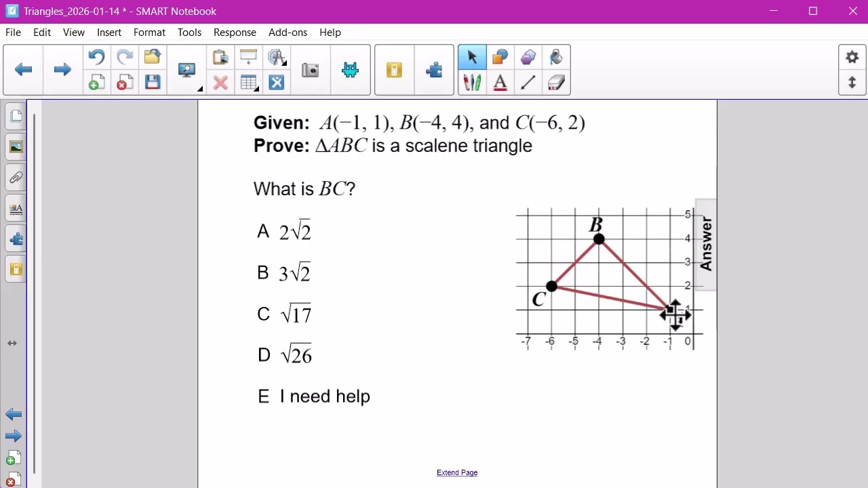Open the screen capture camera tool
The image size is (868, 488).
click(x=310, y=70)
